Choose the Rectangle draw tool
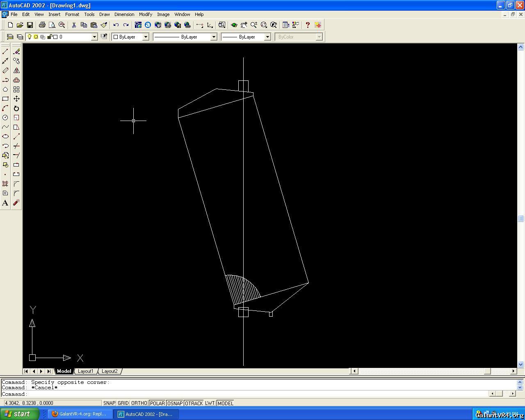The width and height of the screenshot is (525, 420). click(5, 99)
